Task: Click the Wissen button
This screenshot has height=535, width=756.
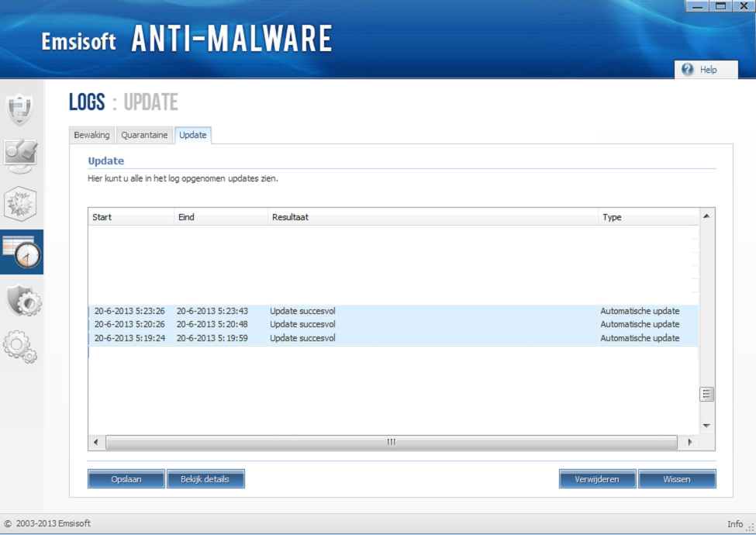Action: 677,479
